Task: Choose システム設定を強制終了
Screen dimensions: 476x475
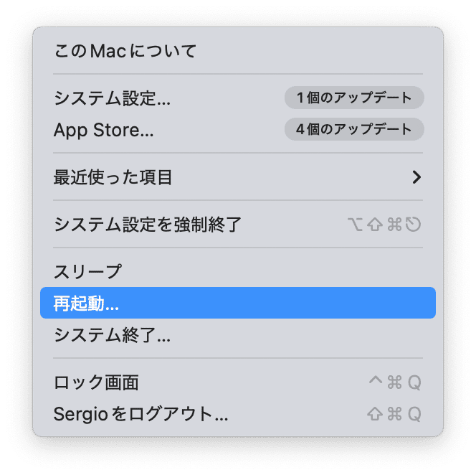Action: pyautogui.click(x=148, y=225)
